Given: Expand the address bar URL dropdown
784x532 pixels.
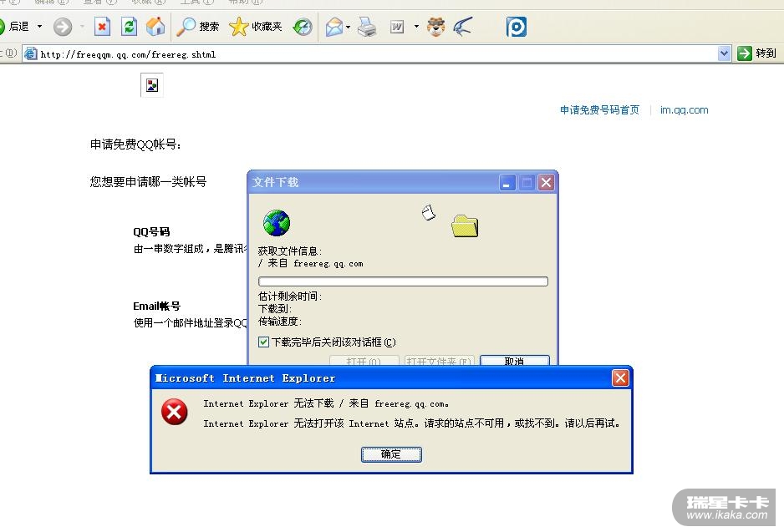Looking at the screenshot, I should (x=724, y=53).
